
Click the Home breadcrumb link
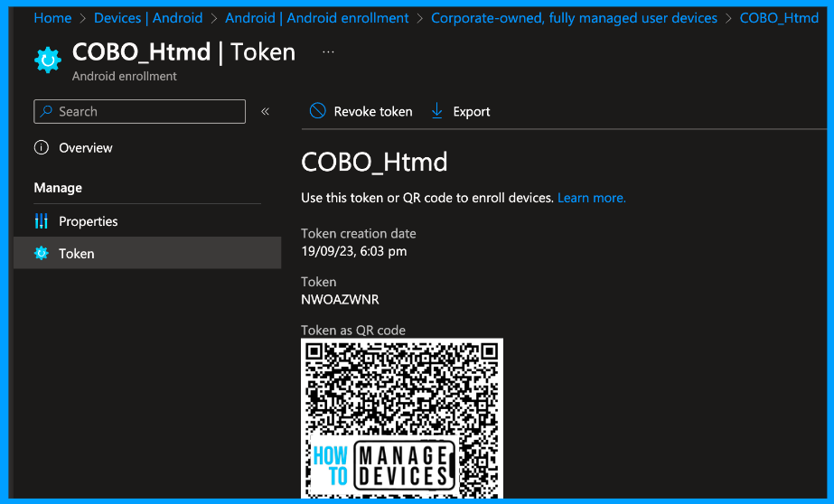pyautogui.click(x=52, y=18)
